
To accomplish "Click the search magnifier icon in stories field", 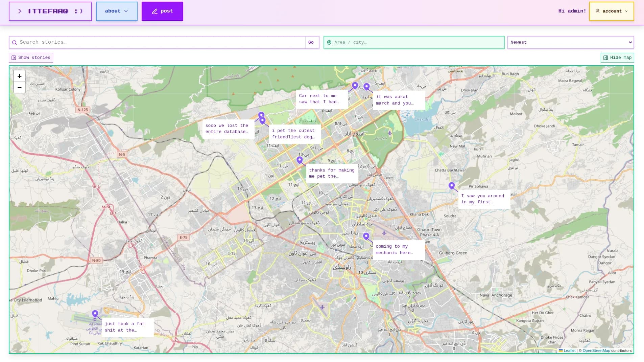I will pyautogui.click(x=14, y=43).
